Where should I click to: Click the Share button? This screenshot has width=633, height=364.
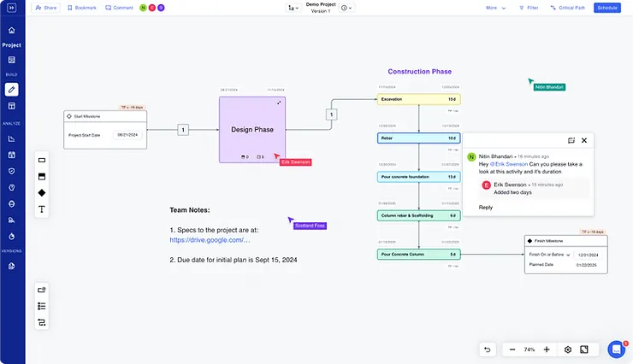tap(46, 8)
